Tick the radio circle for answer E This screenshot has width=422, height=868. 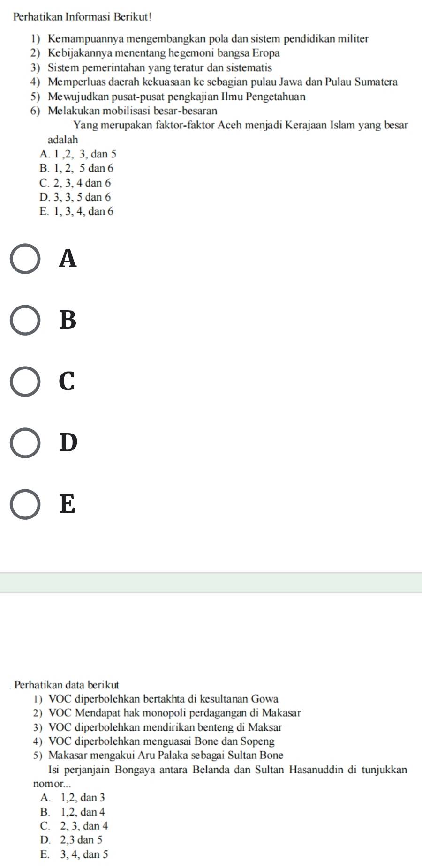click(x=25, y=504)
